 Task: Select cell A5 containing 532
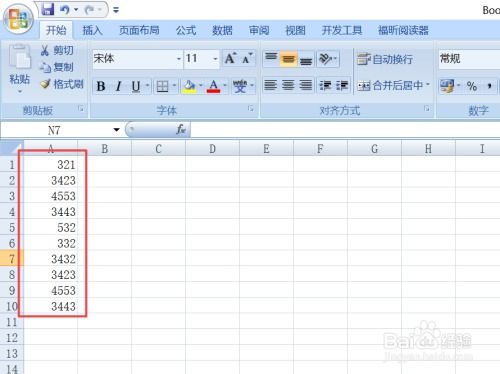pyautogui.click(x=50, y=227)
